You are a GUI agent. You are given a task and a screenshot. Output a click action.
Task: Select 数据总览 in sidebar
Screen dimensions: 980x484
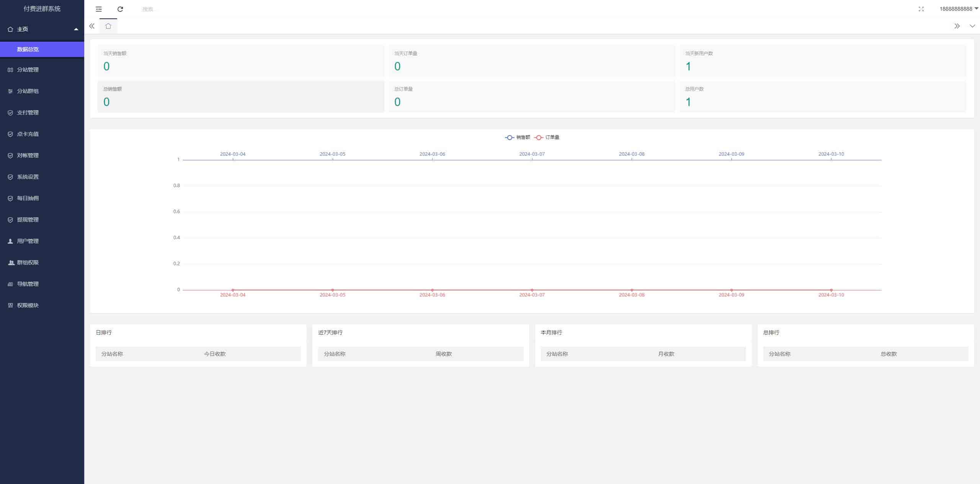point(28,49)
